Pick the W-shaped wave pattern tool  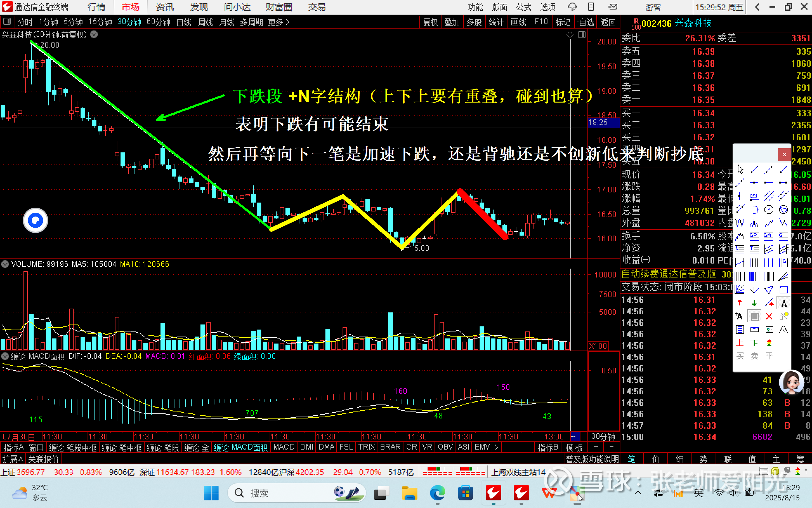coord(740,223)
